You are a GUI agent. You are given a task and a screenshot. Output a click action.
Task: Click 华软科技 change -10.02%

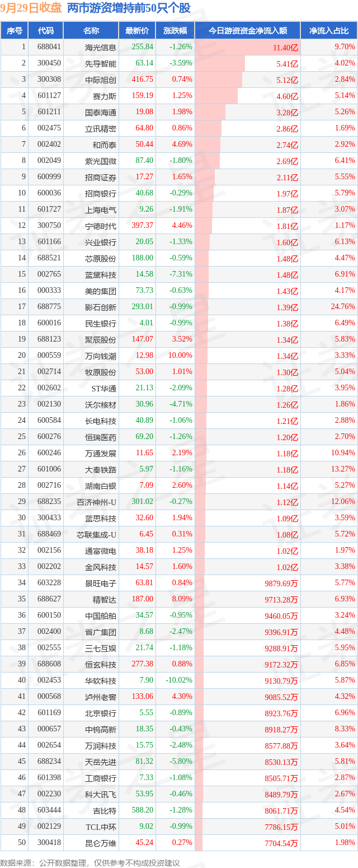[180, 680]
